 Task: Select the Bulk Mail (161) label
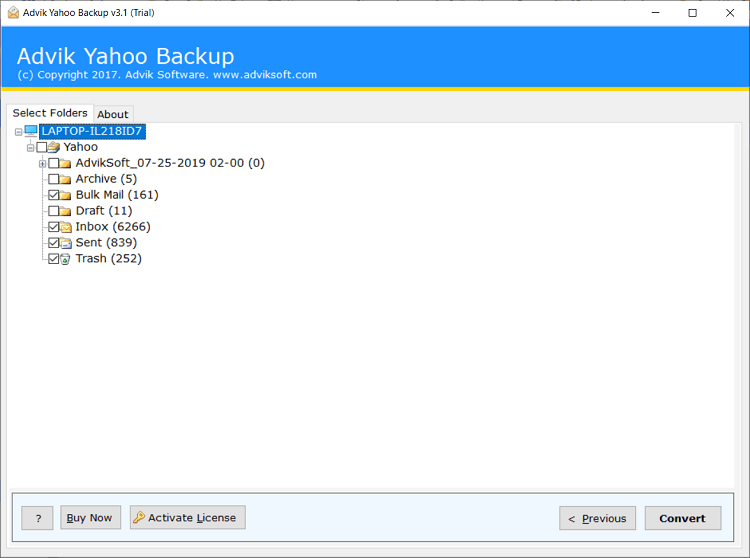point(117,195)
